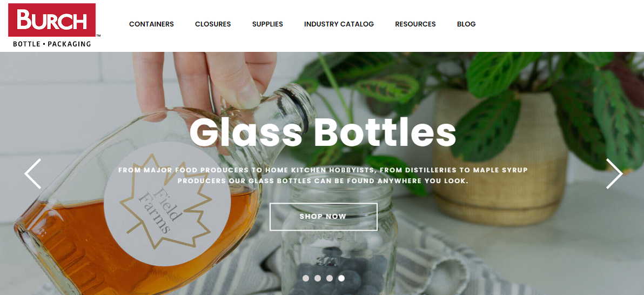This screenshot has width=644, height=295.
Task: Click the Bottle Packaging tagline under logo
Action: point(52,44)
